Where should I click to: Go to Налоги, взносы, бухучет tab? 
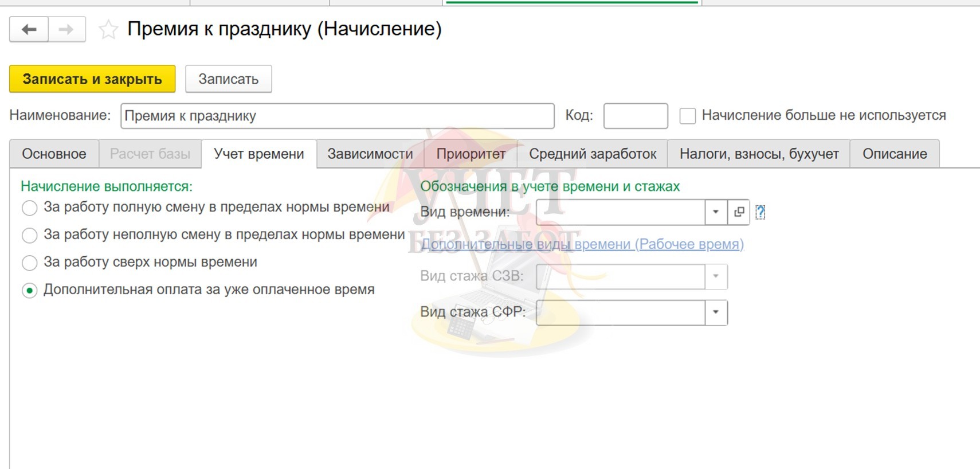[x=759, y=154]
